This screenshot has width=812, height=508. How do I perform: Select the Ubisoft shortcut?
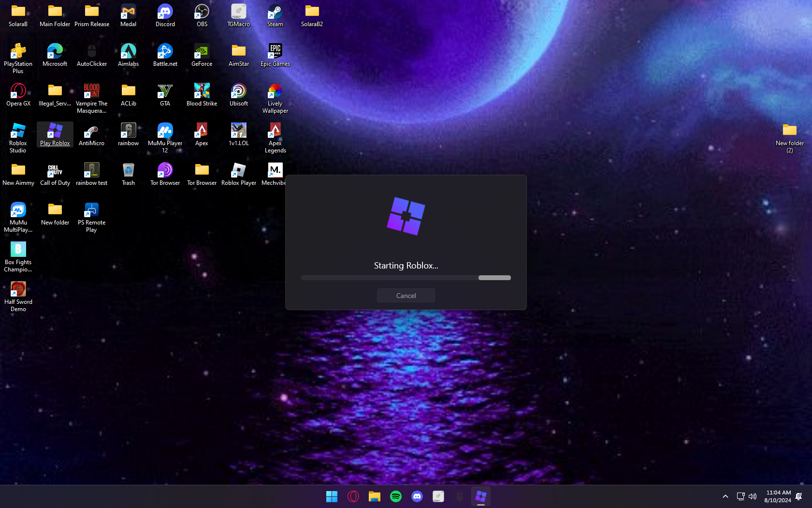239,95
